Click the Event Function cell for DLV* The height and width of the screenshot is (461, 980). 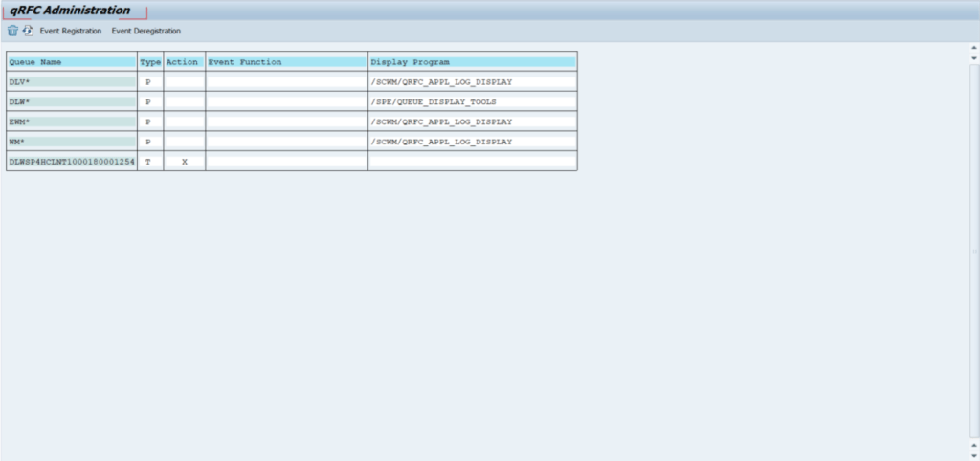(285, 82)
